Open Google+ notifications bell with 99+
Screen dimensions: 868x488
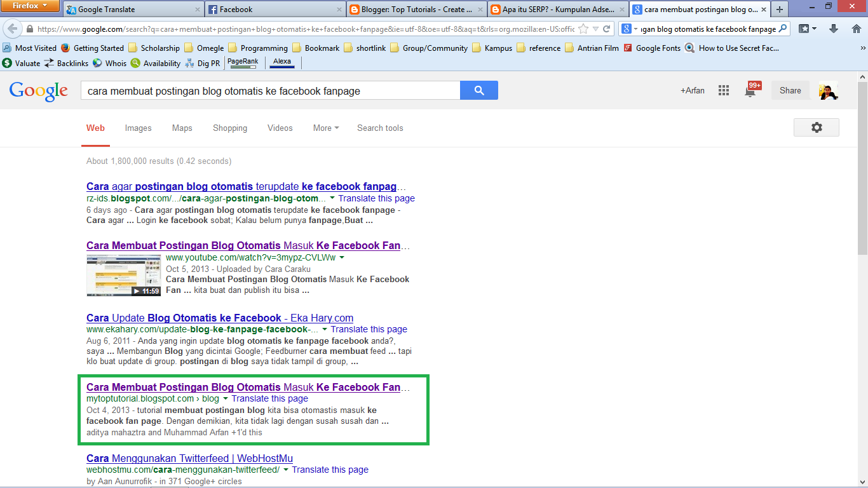tap(752, 90)
